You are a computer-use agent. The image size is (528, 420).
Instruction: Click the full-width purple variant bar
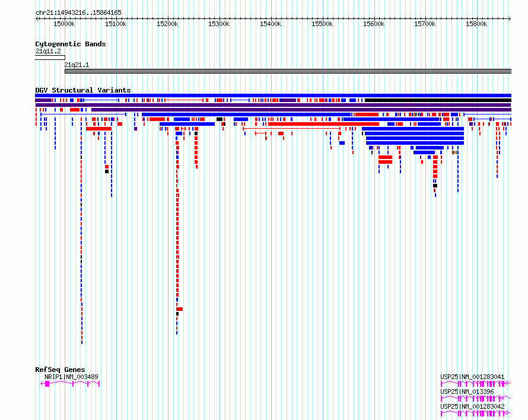coord(273,105)
